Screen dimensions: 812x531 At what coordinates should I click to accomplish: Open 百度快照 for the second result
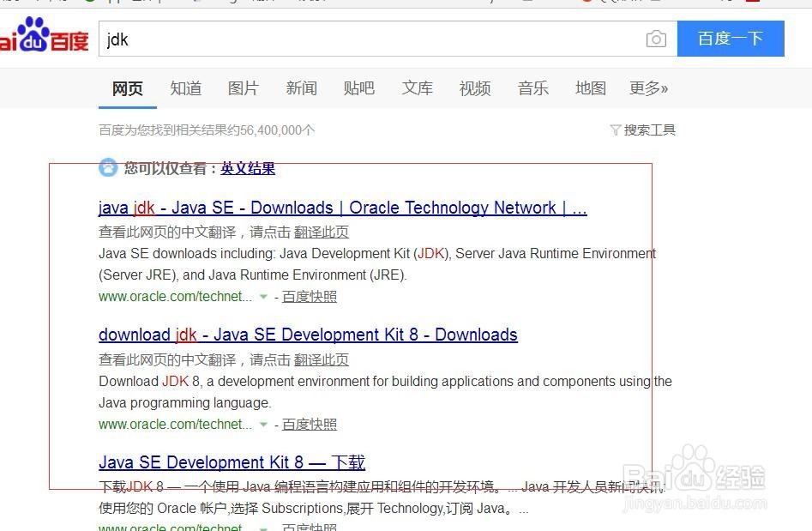[x=310, y=425]
